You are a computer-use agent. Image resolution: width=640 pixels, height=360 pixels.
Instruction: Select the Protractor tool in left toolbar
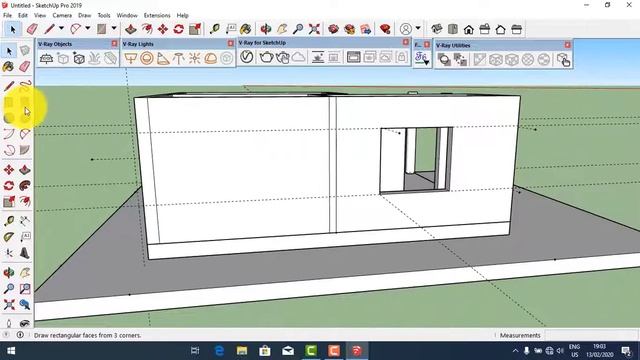[9, 237]
